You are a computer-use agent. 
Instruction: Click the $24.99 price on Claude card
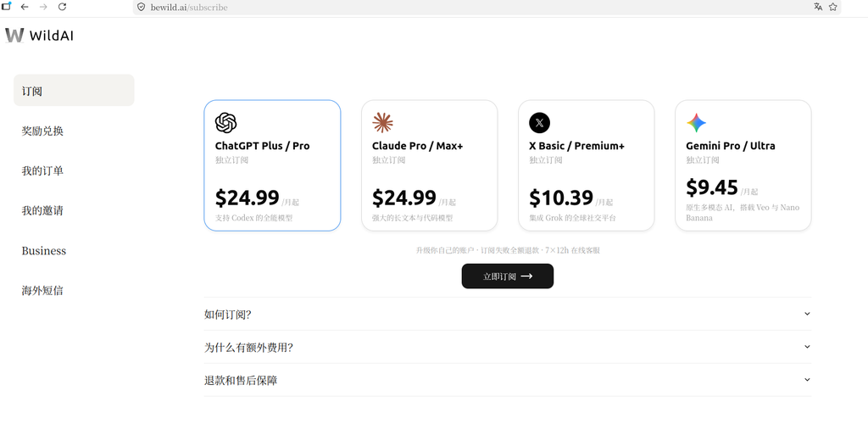coord(404,198)
